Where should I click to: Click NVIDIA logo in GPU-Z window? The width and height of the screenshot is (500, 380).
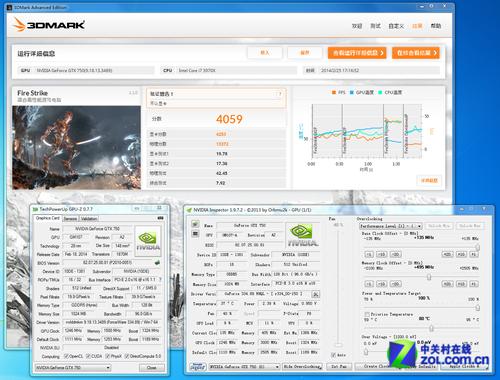(148, 241)
